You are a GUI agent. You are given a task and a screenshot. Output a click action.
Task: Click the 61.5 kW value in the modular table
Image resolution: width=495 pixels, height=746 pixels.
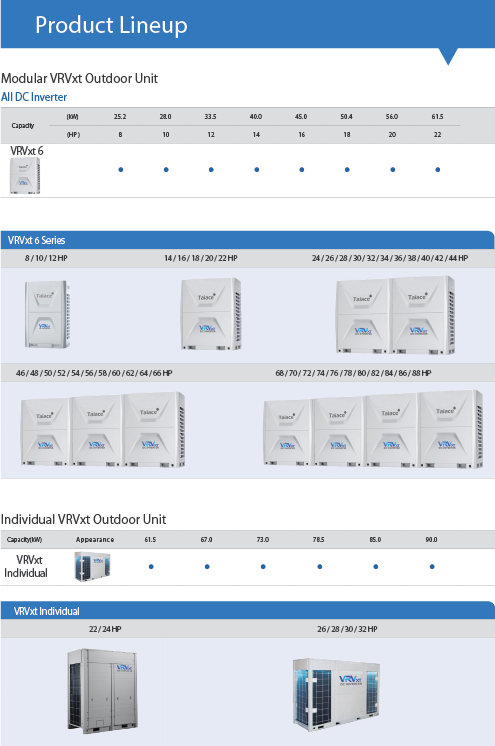[x=437, y=117]
